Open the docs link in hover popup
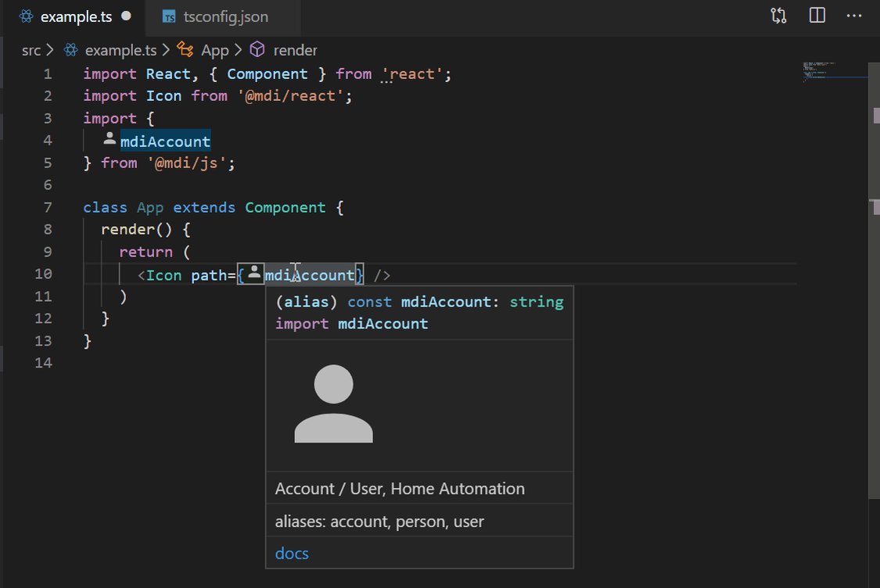880x588 pixels. tap(292, 554)
